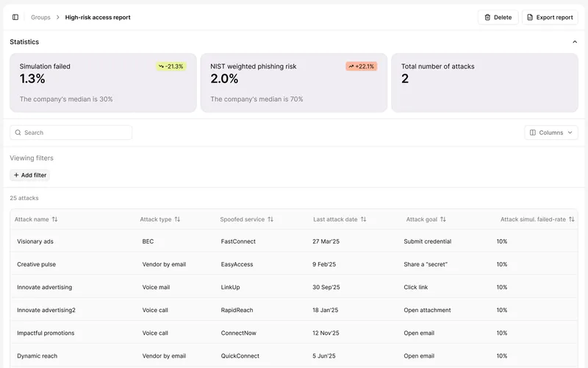Click the FastConnect spoofed service cell
The height and width of the screenshot is (368, 588).
point(238,241)
